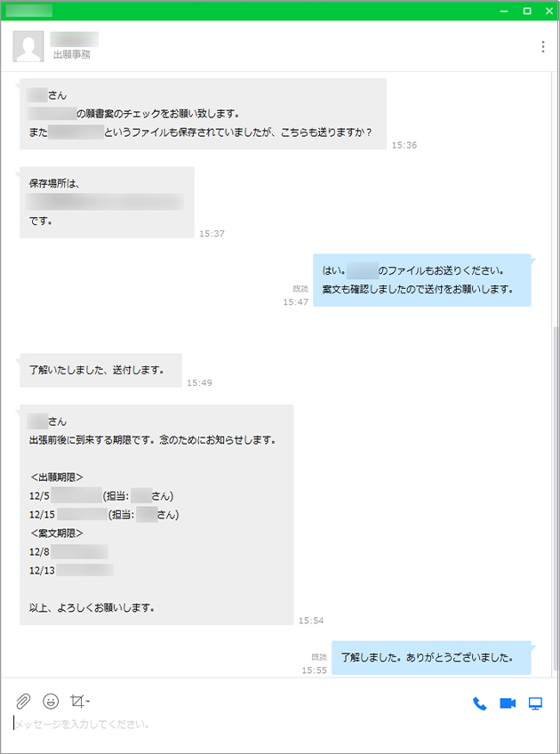Attach a file with the paperclip icon
Image resolution: width=560 pixels, height=754 pixels.
(22, 702)
